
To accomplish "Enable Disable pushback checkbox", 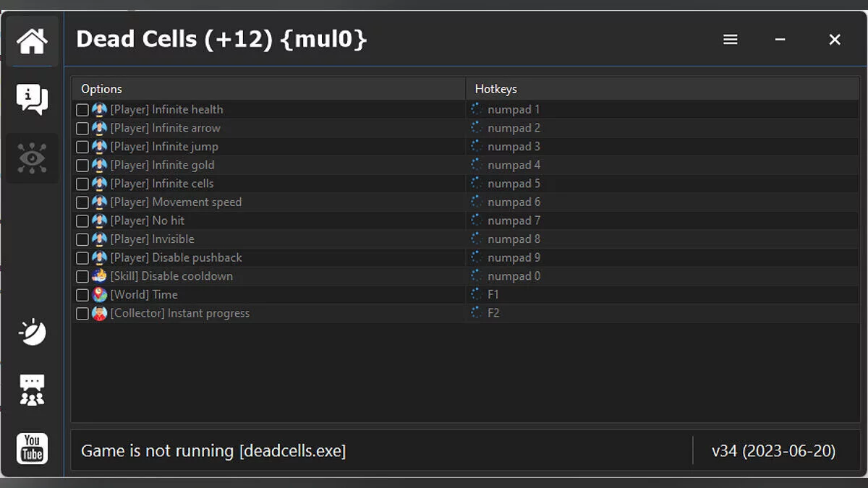I will pos(82,258).
